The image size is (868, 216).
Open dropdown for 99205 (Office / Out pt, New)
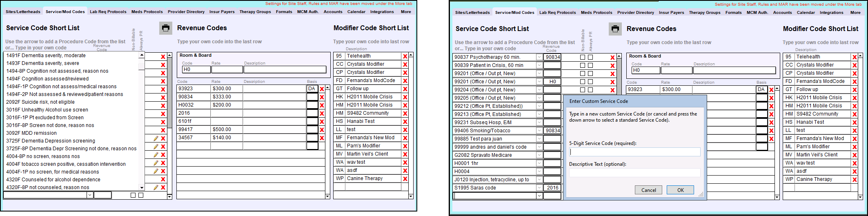click(539, 98)
